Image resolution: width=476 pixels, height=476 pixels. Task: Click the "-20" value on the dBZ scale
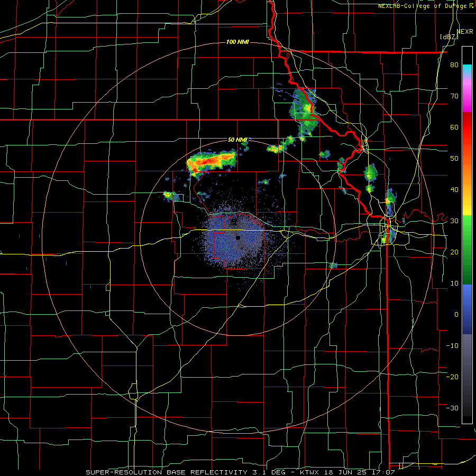(452, 377)
